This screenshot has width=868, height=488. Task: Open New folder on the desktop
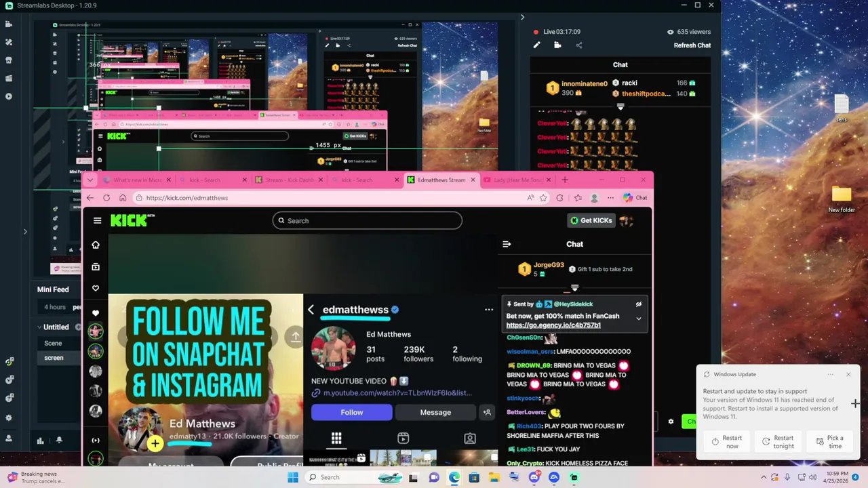pos(842,199)
